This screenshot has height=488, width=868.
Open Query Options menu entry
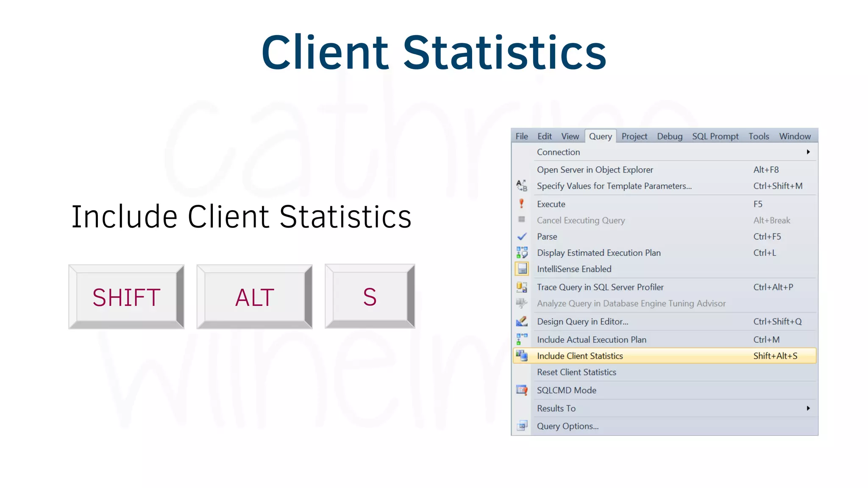(x=665, y=426)
